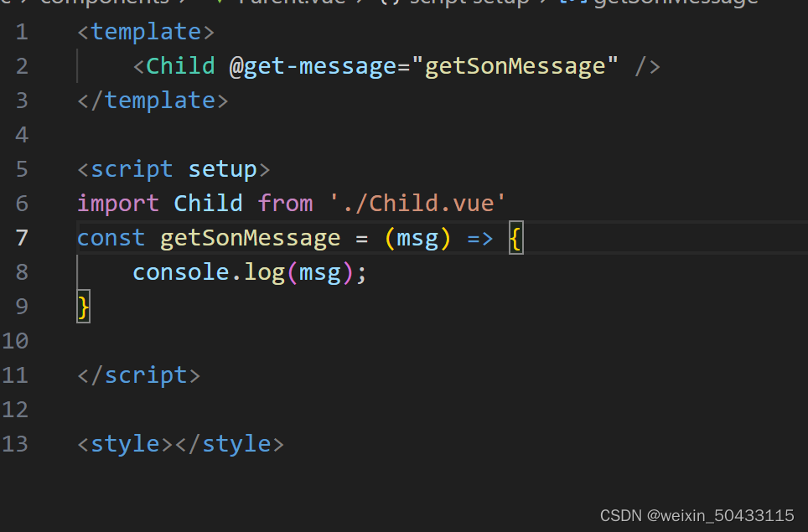Open the script setup breadcrumb item
This screenshot has width=808, height=532.
469,3
